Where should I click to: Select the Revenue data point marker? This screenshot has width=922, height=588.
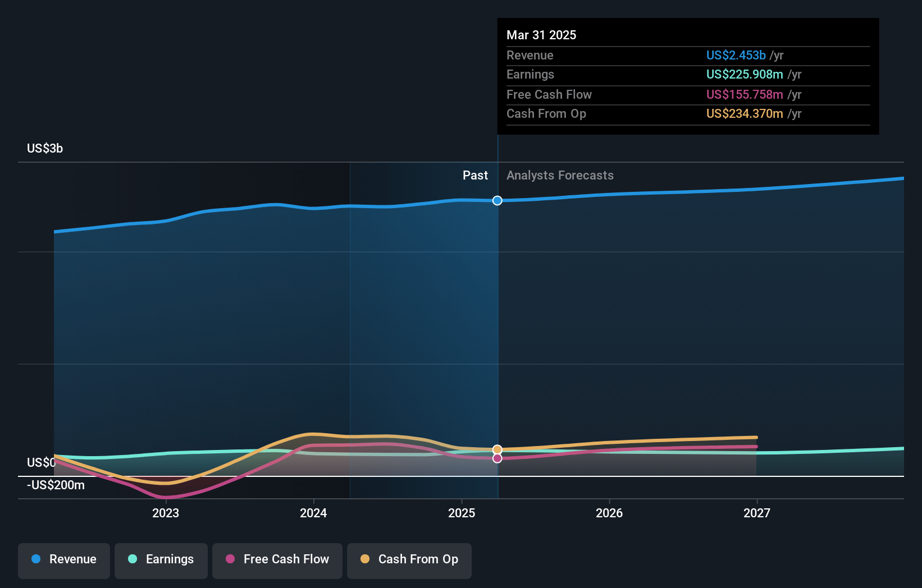tap(497, 200)
